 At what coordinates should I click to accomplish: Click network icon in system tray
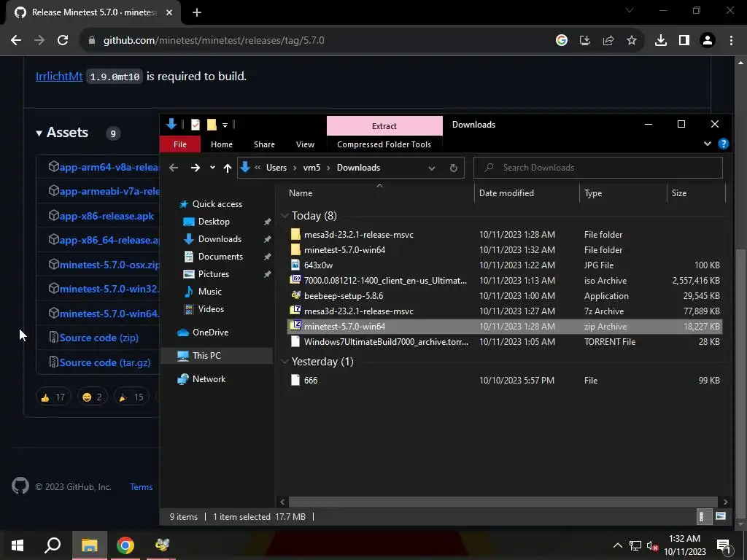point(635,545)
